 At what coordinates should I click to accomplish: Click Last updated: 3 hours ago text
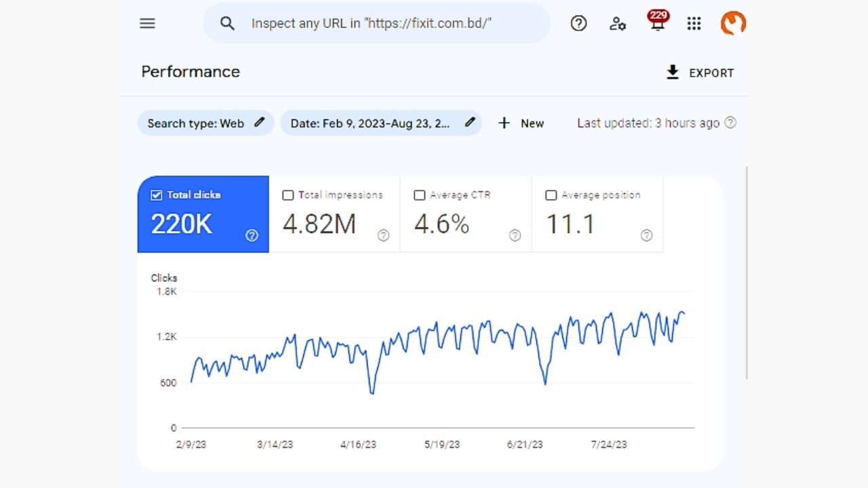(x=648, y=123)
